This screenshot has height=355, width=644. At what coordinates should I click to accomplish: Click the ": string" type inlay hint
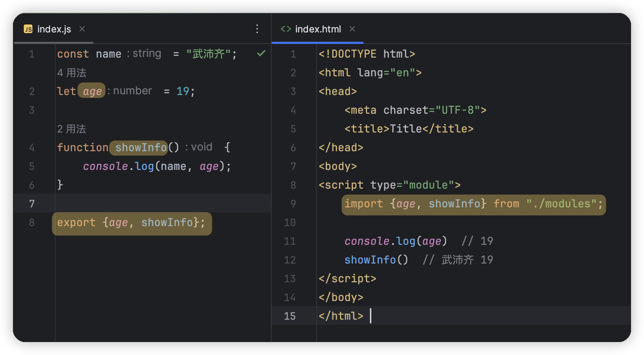point(144,54)
